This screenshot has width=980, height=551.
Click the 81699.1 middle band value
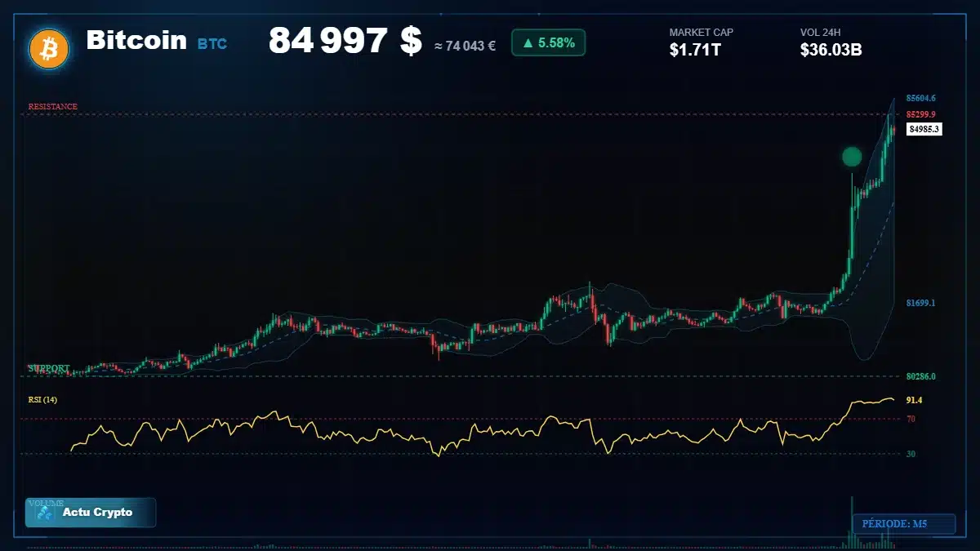point(920,303)
